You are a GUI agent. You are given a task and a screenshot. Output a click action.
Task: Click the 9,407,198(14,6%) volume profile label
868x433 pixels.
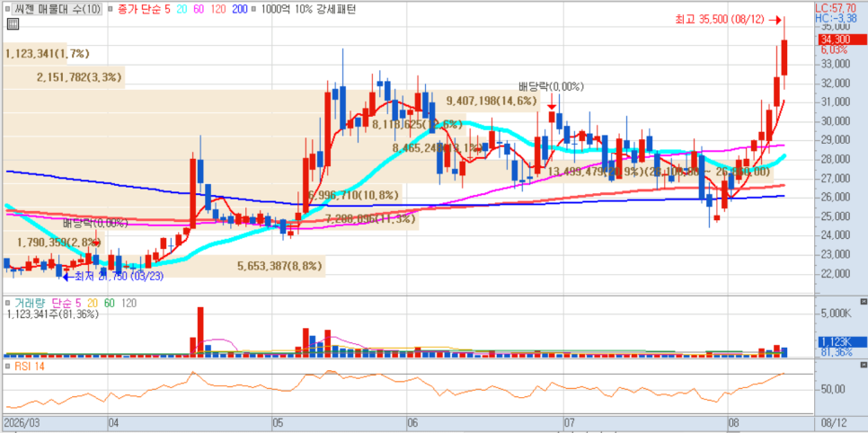tap(492, 101)
